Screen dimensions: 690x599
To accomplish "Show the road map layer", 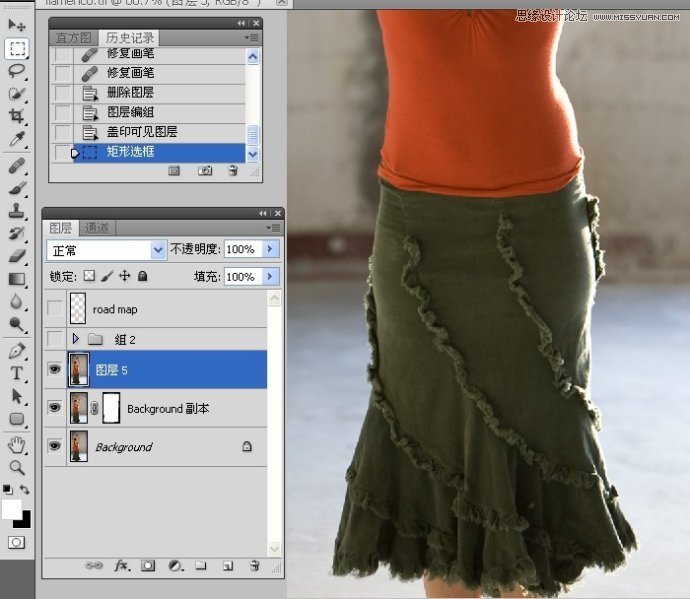I will tap(55, 308).
